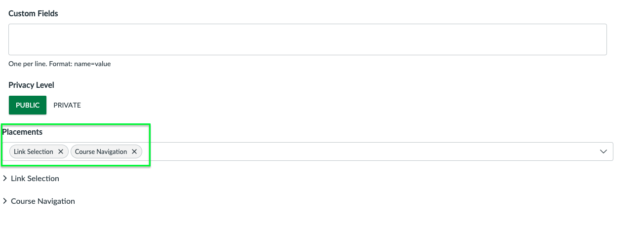Screen dimensions: 644x226
Task: Click the Custom Fields label
Action: point(33,14)
